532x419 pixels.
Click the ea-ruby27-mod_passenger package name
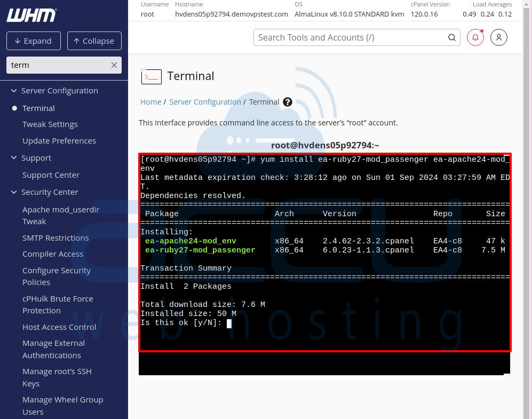[x=200, y=250]
